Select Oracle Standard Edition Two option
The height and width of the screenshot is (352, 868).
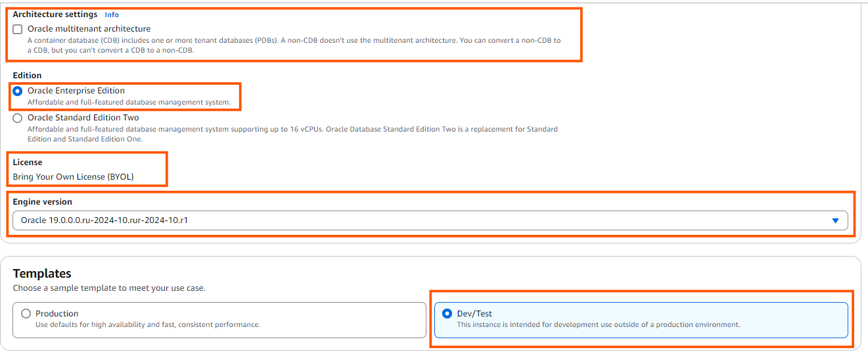18,118
